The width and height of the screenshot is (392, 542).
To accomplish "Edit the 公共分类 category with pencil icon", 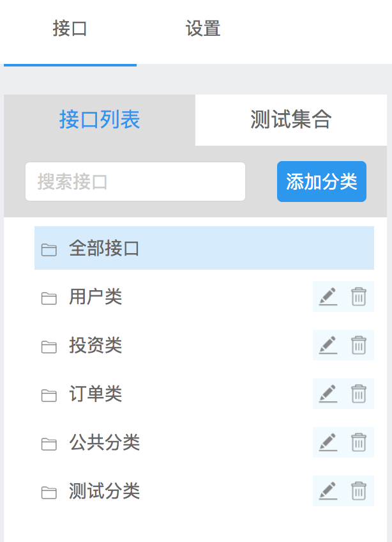I will (x=328, y=442).
